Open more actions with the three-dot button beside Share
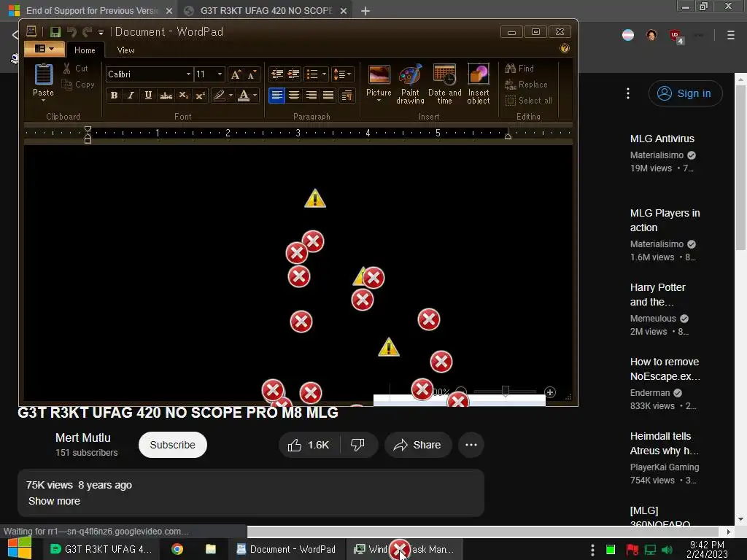 (x=471, y=445)
